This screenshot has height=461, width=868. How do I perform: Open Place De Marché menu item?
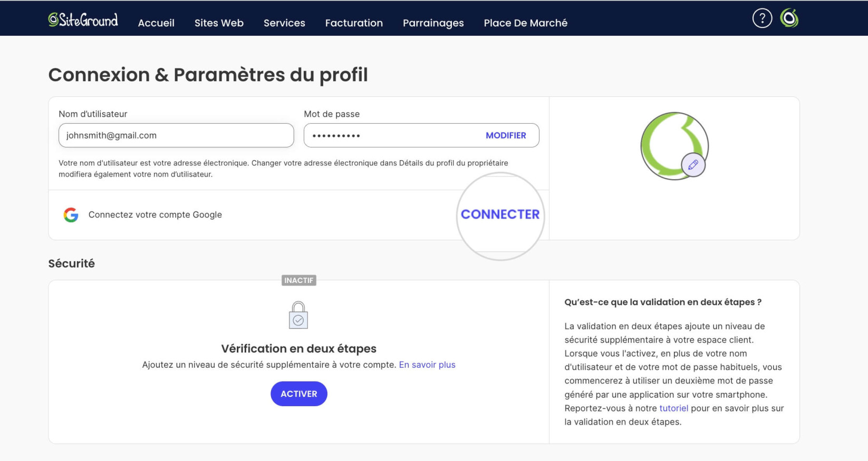coord(526,23)
